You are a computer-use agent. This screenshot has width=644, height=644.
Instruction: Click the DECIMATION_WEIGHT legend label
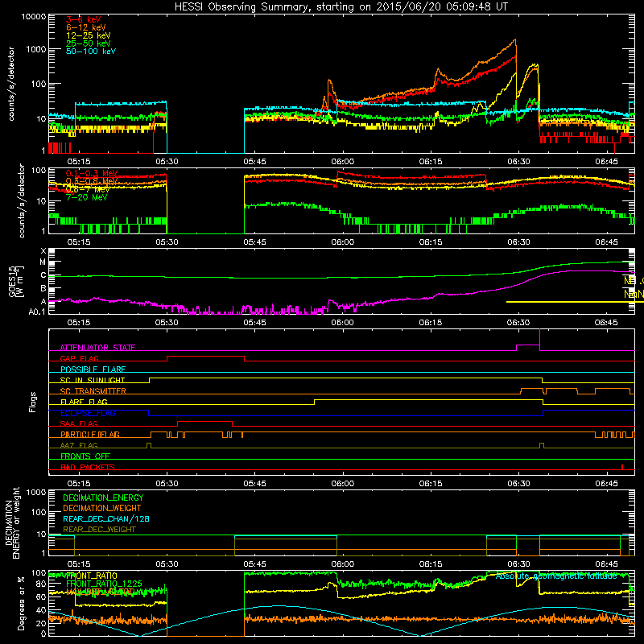102,508
